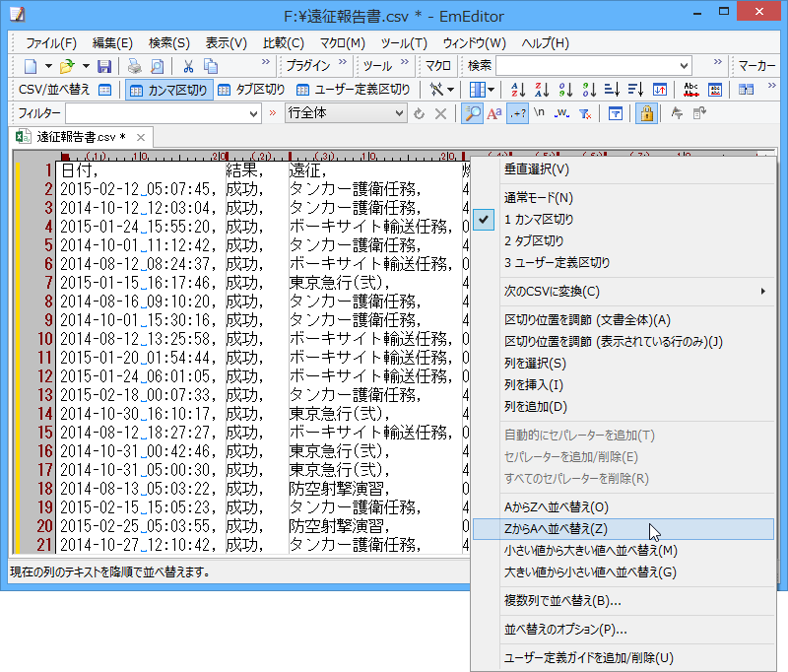Click the match case Aa icon
This screenshot has width=788, height=672.
[x=495, y=114]
